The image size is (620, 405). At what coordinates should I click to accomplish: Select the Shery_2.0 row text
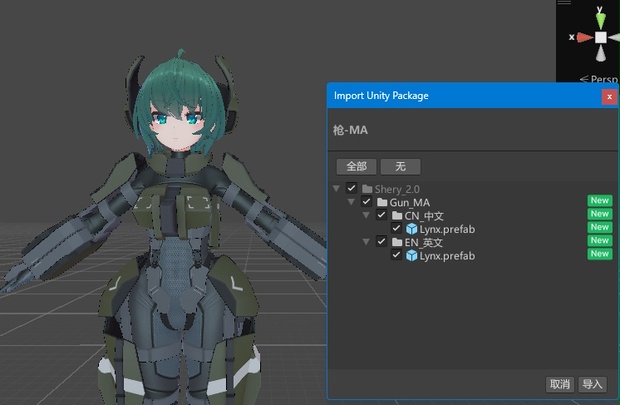click(397, 189)
